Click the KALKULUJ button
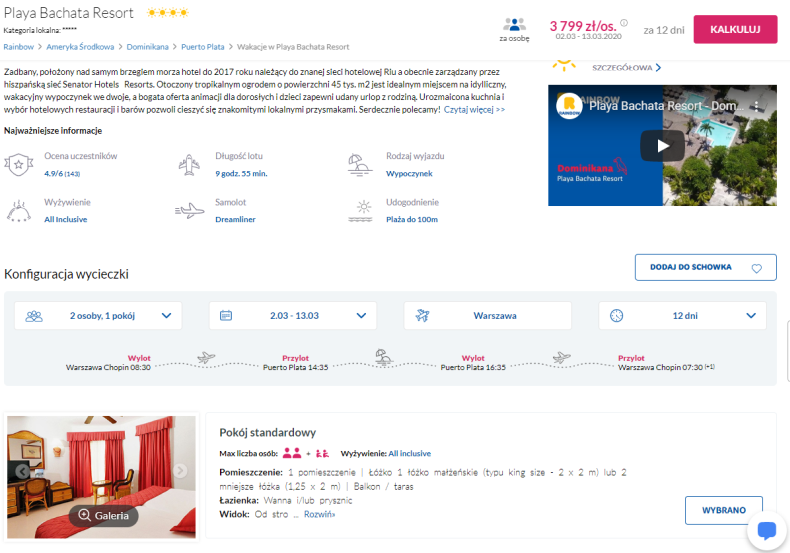Viewport: 790px width, 553px height. point(735,29)
